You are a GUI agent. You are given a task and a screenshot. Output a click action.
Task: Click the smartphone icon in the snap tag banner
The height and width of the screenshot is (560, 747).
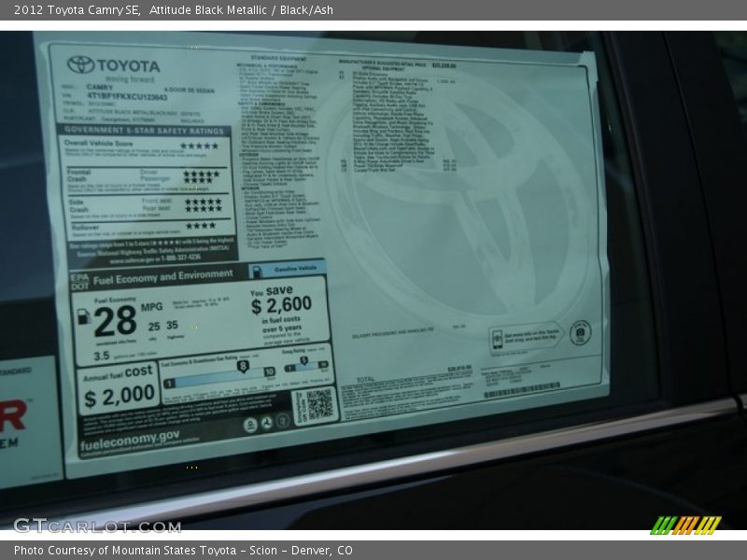click(498, 338)
